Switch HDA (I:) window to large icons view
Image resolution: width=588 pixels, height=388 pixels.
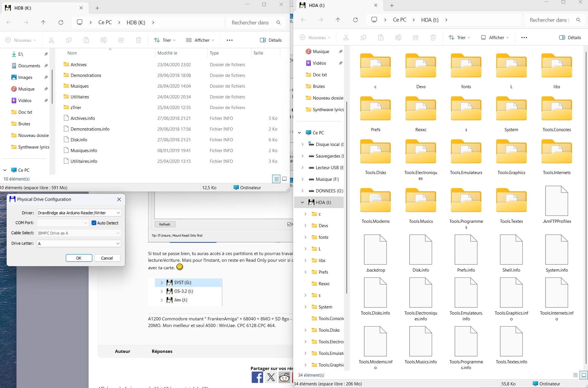584,375
